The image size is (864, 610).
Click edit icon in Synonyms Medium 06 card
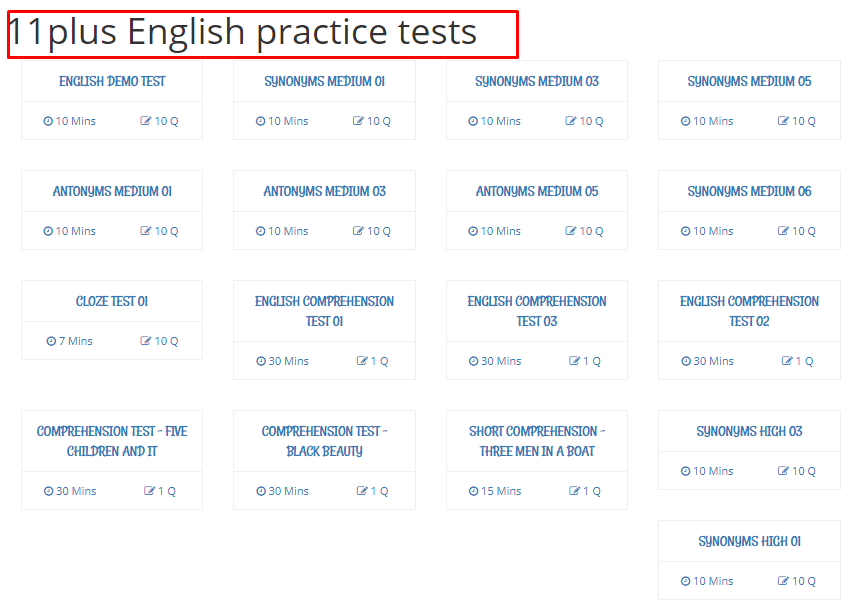784,231
